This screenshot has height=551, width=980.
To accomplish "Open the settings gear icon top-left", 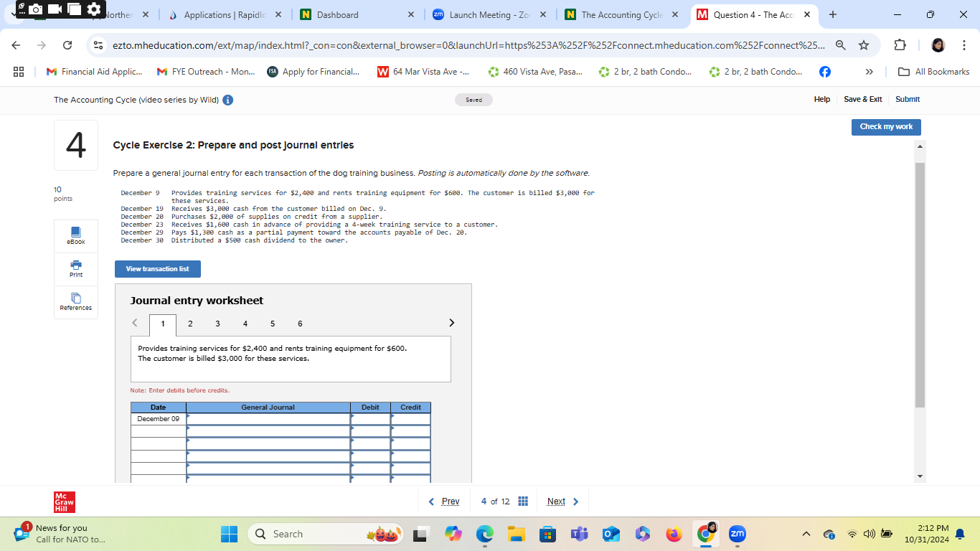I will click(93, 9).
